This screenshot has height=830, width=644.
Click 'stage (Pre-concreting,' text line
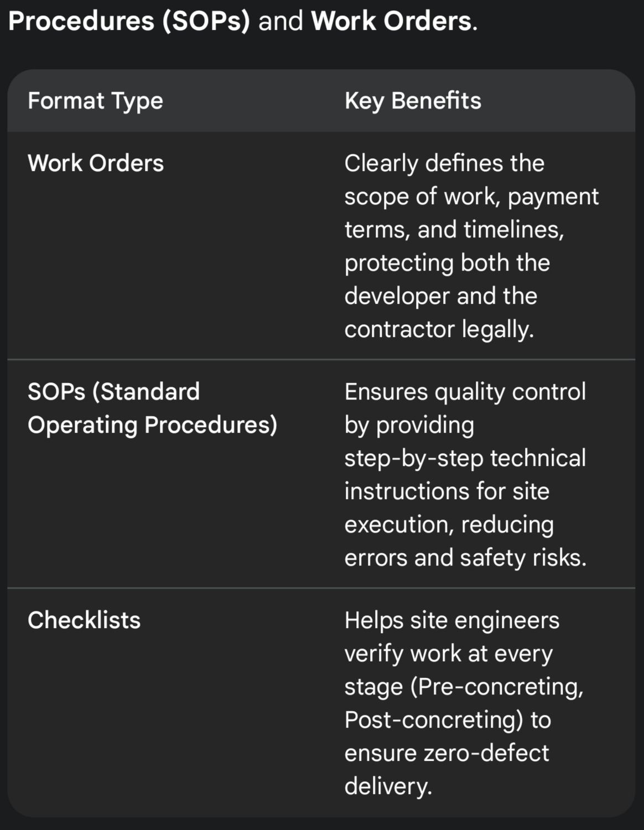(464, 687)
